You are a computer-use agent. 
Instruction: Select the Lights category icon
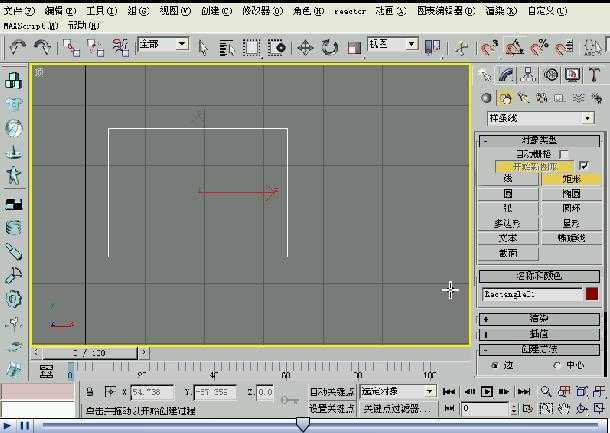(522, 98)
